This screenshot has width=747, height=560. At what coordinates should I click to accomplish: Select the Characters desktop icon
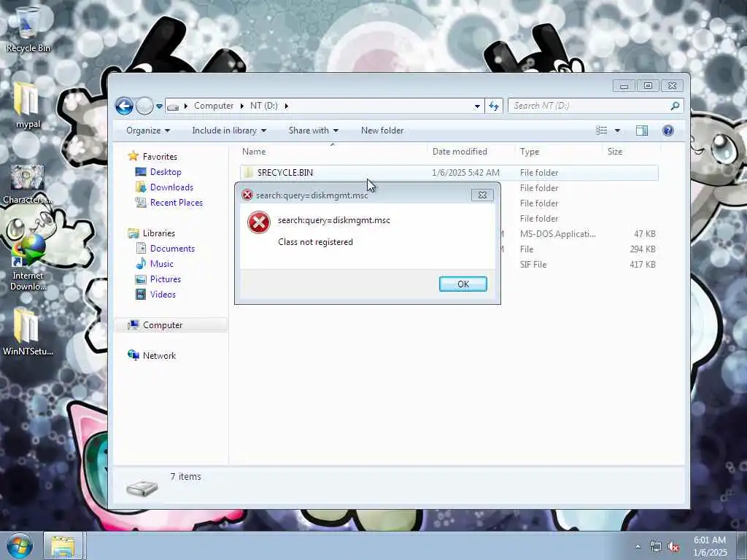point(28,184)
